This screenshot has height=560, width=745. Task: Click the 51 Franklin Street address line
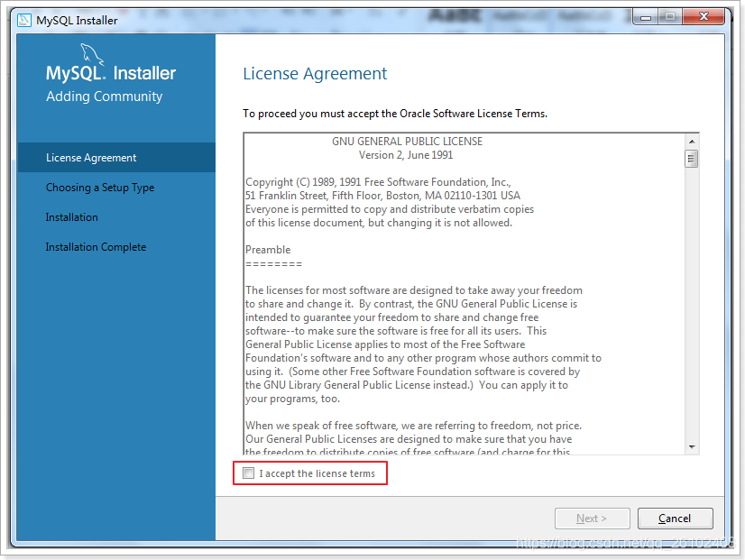click(382, 196)
